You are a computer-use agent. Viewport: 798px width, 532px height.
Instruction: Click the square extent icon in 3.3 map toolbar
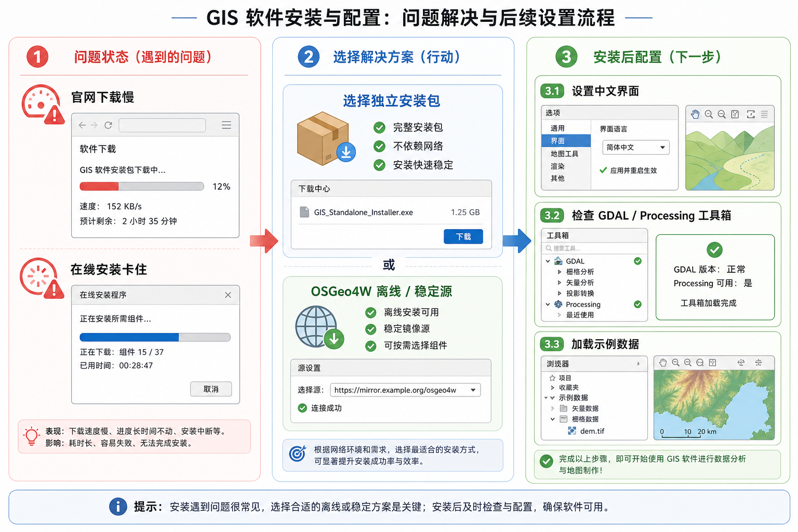click(x=712, y=363)
